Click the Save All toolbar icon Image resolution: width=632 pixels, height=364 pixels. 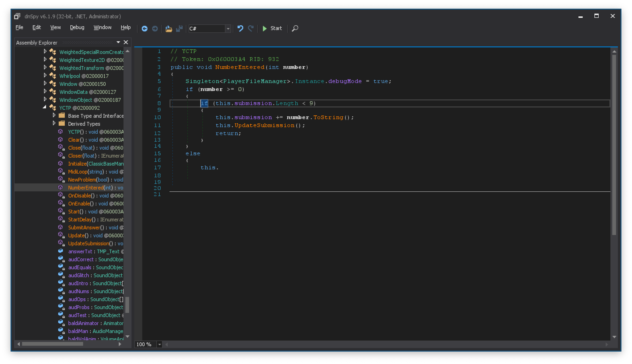[179, 29]
